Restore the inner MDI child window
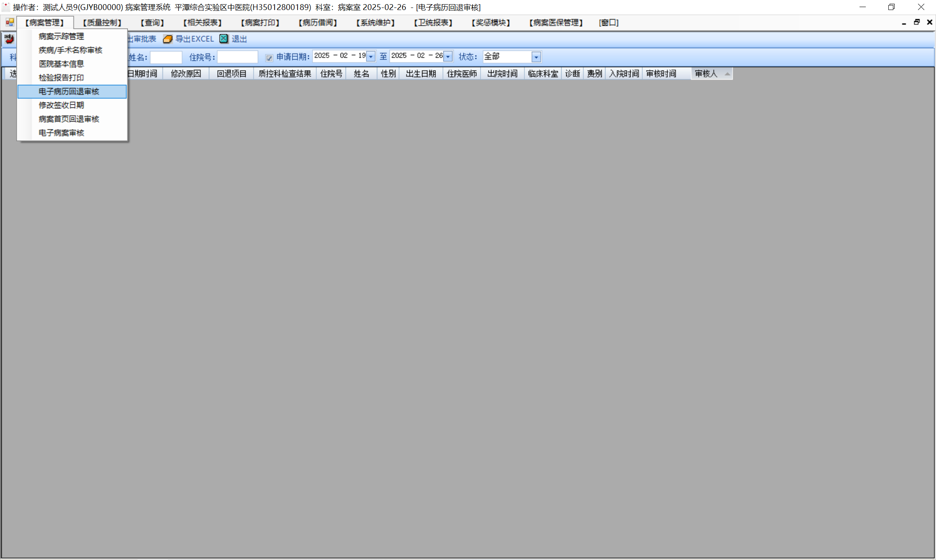 pyautogui.click(x=917, y=23)
